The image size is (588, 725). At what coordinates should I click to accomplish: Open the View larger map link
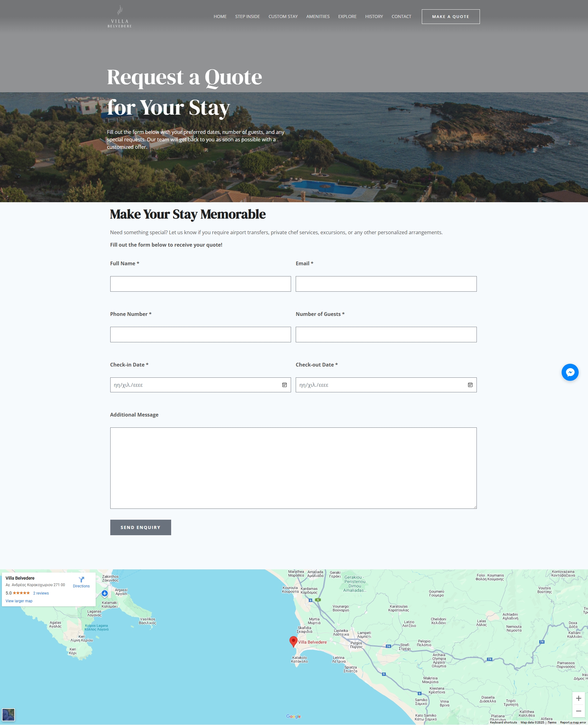pos(19,601)
